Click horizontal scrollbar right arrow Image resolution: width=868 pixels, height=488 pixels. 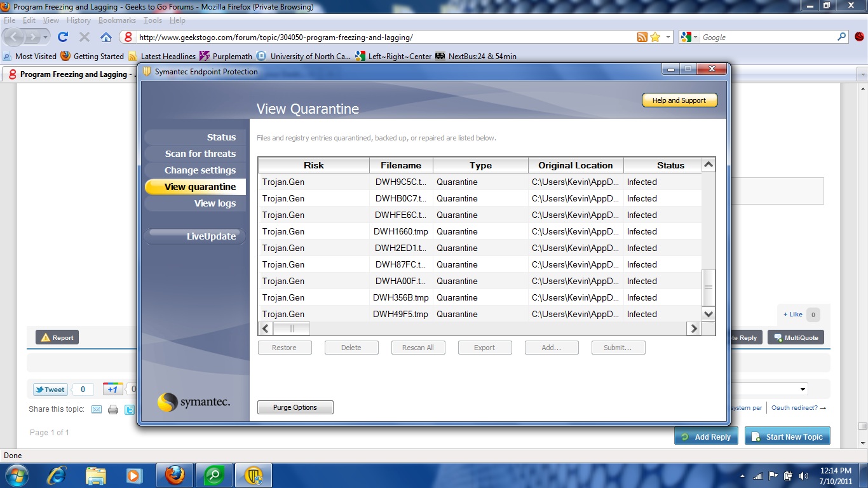(x=693, y=329)
